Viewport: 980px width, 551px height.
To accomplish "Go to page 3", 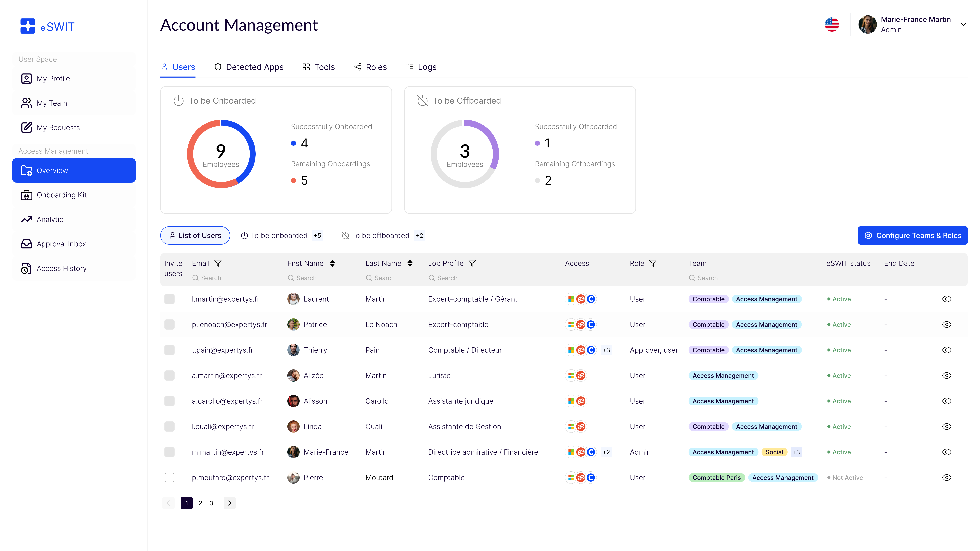I will tap(211, 503).
